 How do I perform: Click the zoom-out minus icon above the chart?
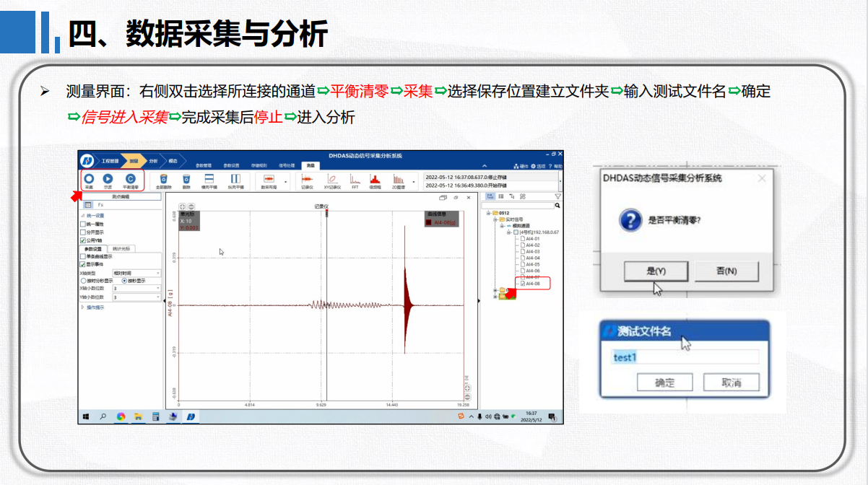pos(191,206)
